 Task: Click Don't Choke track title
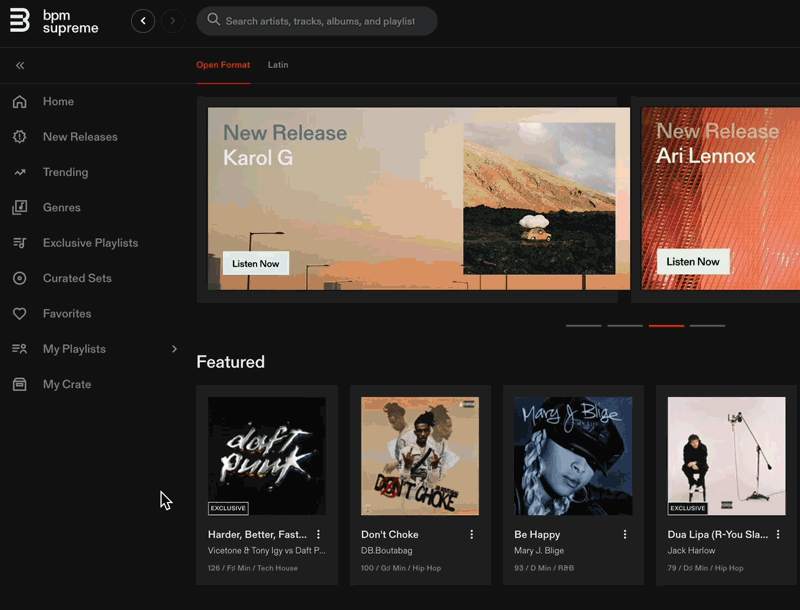(390, 535)
